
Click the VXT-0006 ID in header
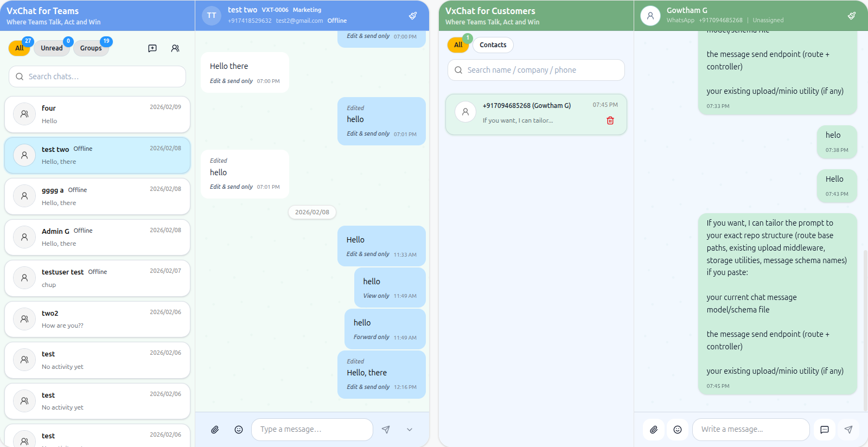(275, 10)
